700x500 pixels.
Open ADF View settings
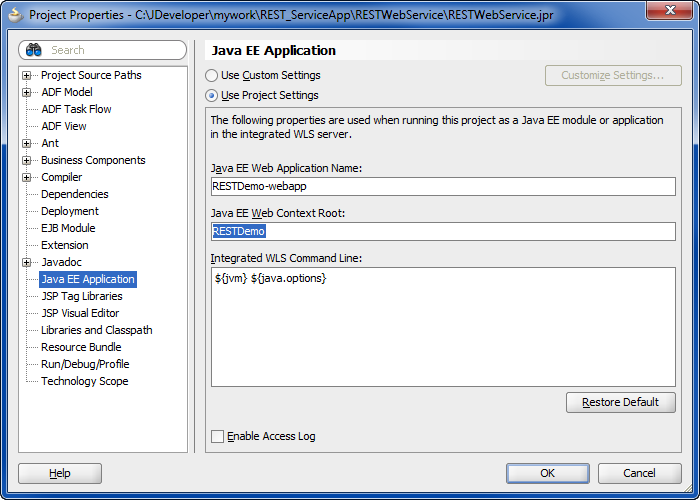[x=64, y=126]
